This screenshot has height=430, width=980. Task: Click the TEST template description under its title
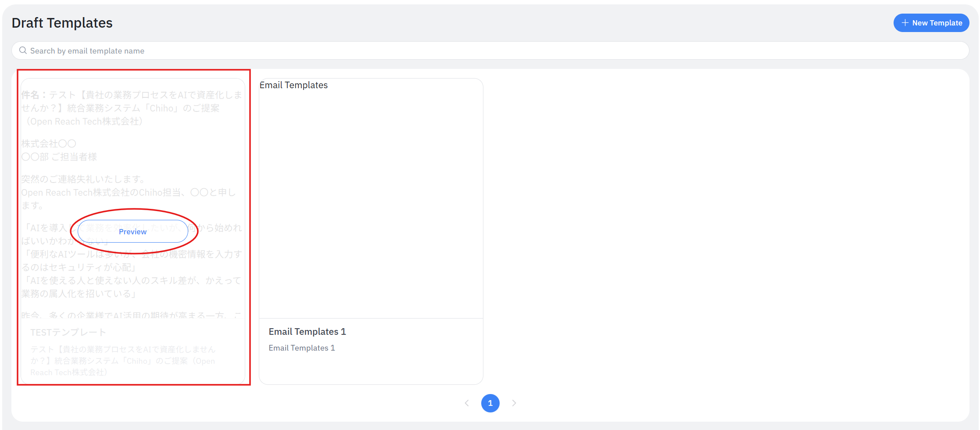coord(123,361)
